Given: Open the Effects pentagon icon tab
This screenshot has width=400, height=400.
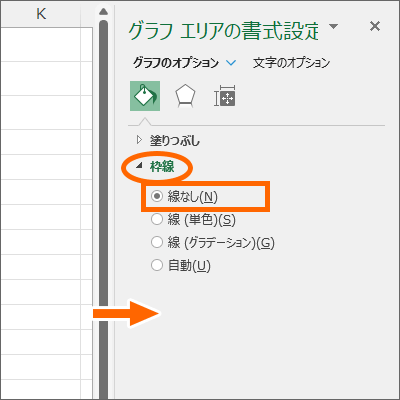Looking at the screenshot, I should pos(185,96).
